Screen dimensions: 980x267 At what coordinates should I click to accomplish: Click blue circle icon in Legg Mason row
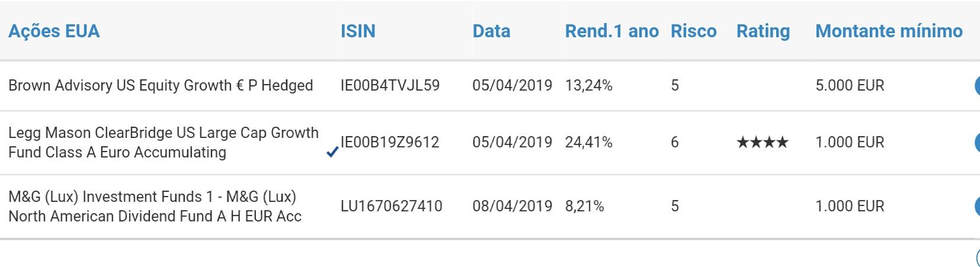pyautogui.click(x=976, y=143)
